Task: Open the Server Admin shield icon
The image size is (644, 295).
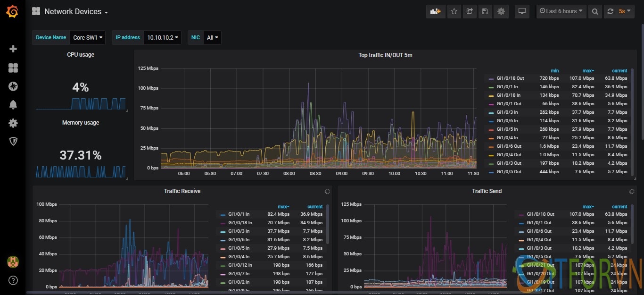Action: click(13, 141)
